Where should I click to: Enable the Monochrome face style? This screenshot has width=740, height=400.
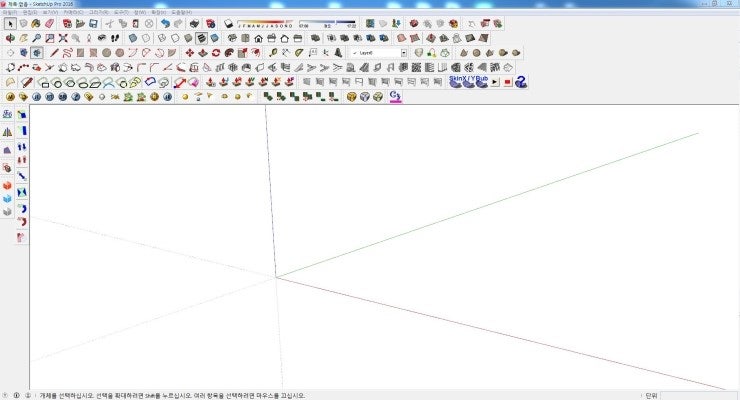215,38
